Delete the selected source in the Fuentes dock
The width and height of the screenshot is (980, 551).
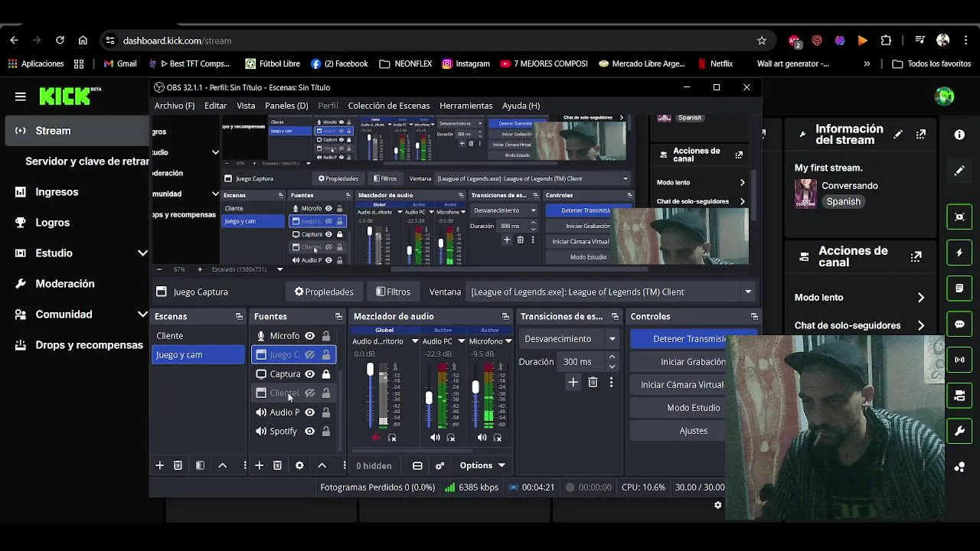[x=277, y=465]
